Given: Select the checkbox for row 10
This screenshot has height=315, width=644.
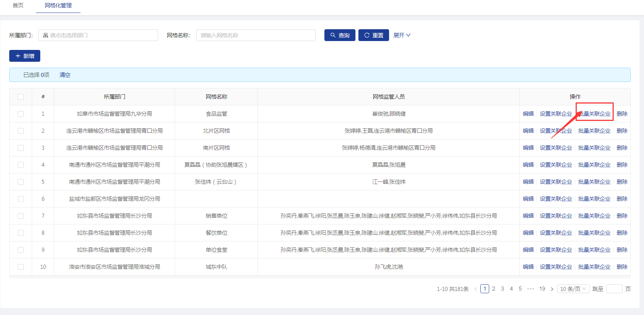Looking at the screenshot, I should (x=21, y=267).
